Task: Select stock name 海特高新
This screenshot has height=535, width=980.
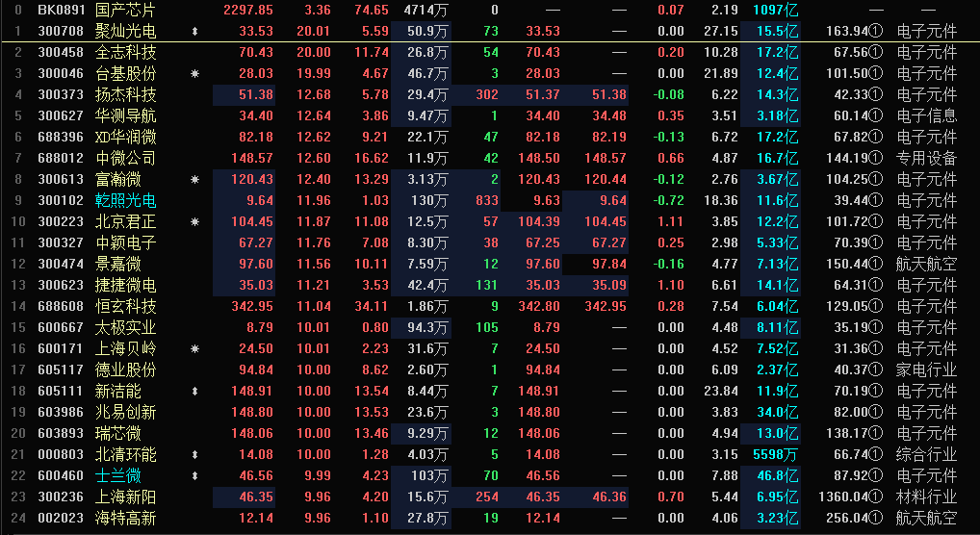Action: point(125,518)
